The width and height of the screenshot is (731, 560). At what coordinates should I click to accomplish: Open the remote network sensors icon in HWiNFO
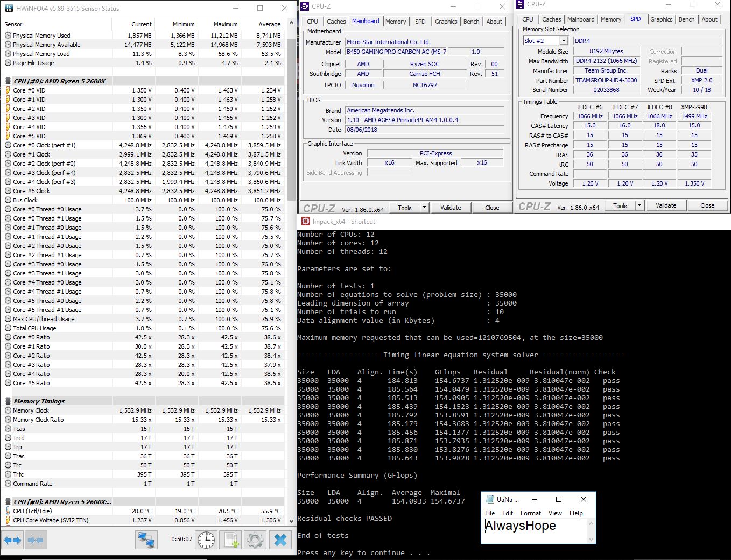coord(146,540)
